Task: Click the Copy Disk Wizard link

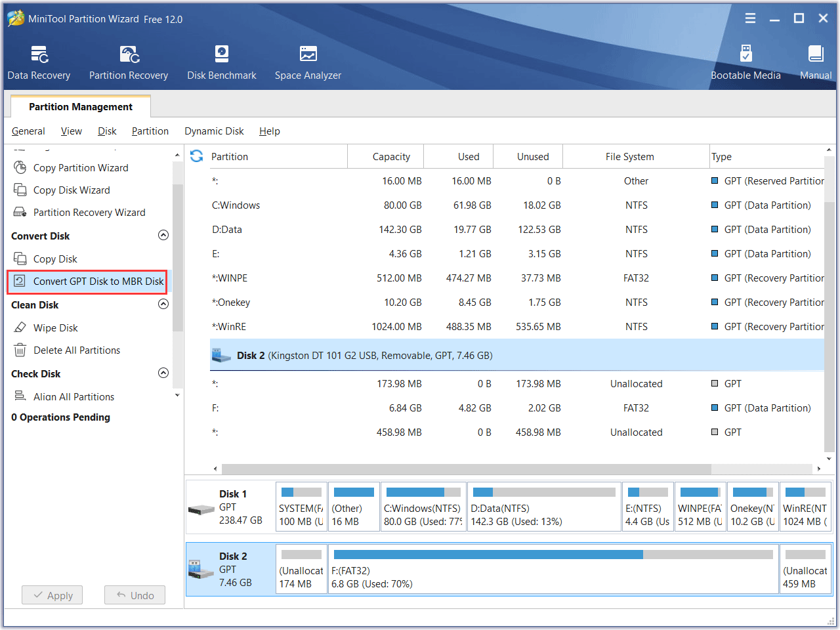Action: (x=72, y=190)
